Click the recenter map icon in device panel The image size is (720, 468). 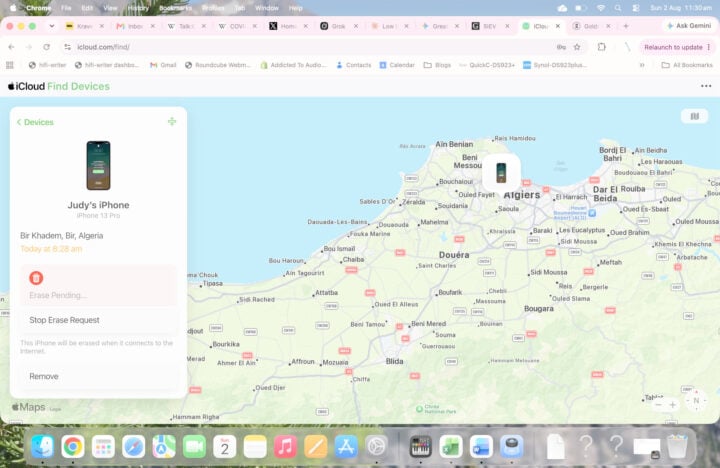click(172, 122)
